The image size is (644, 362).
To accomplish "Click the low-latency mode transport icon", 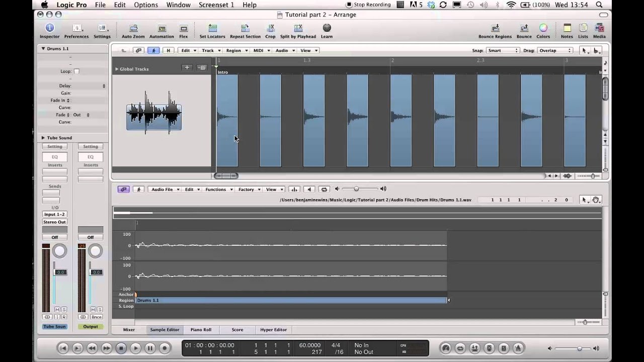I will [x=445, y=348].
